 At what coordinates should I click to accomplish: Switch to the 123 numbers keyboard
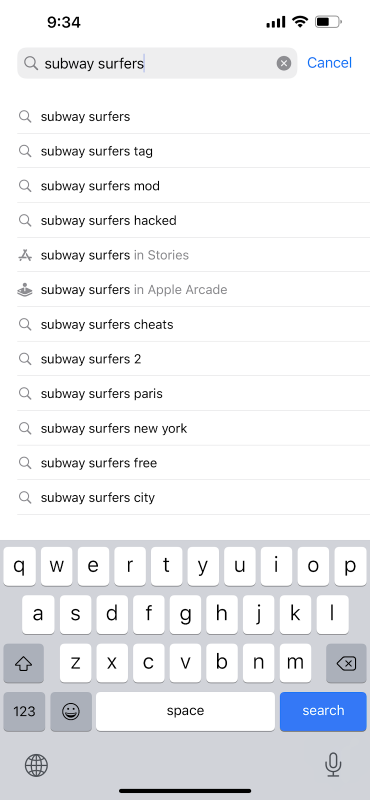(x=24, y=711)
